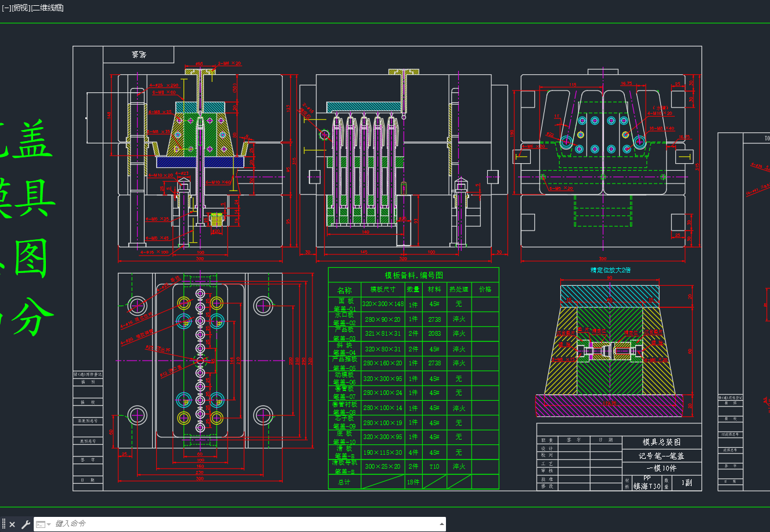Select the dimension text 300×25×20
Image resolution: width=770 pixels, height=532 pixels.
click(x=383, y=467)
